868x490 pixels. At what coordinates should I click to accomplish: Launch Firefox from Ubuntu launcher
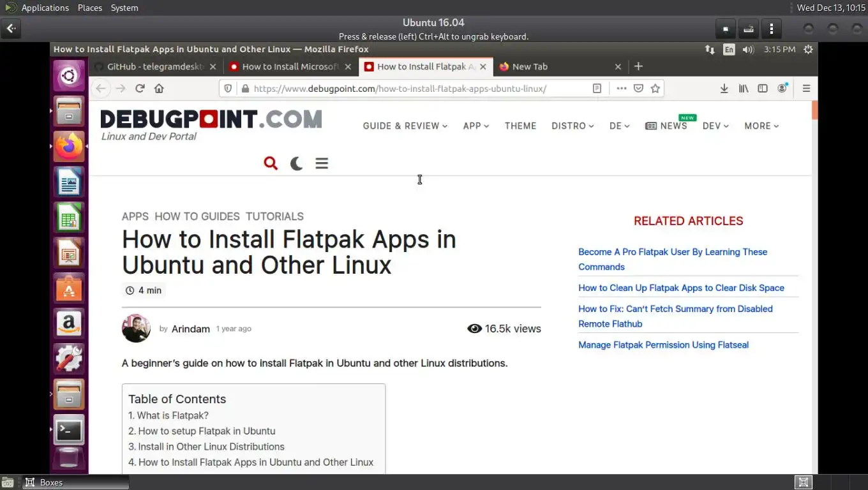(x=69, y=147)
